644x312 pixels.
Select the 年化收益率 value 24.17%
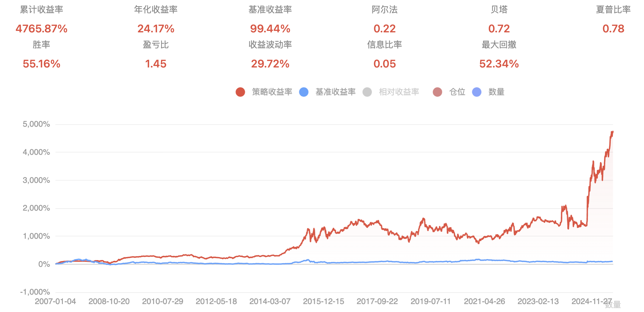point(156,29)
